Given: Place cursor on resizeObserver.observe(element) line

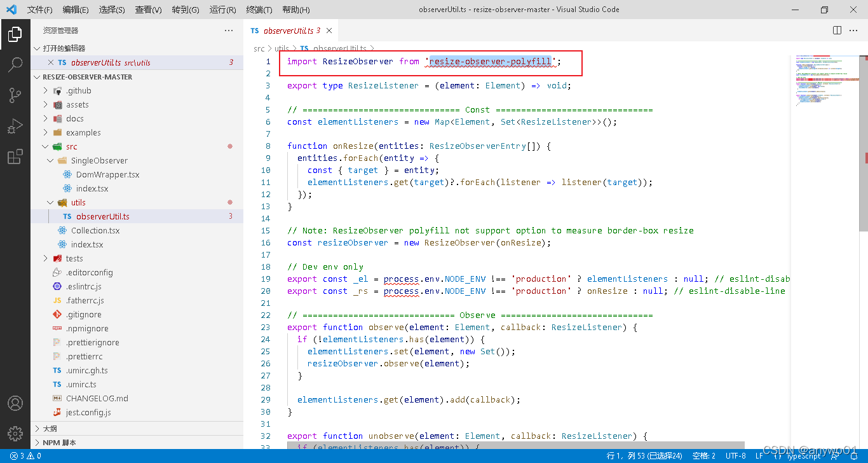Looking at the screenshot, I should (388, 363).
